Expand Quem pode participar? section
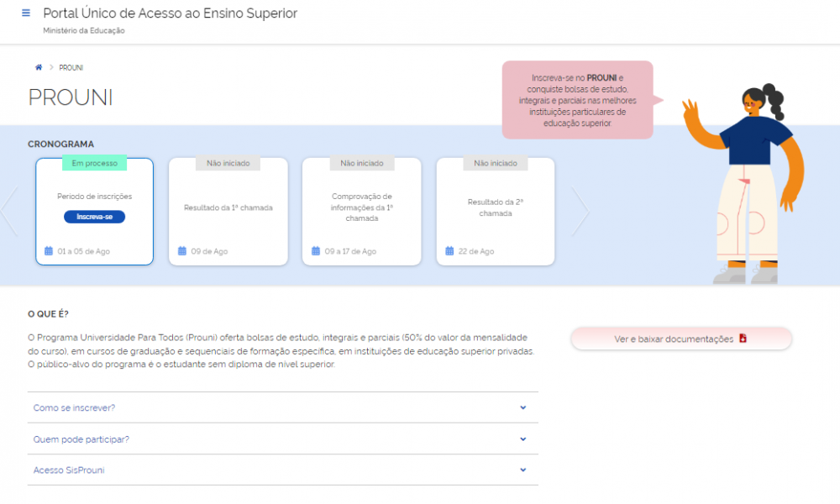The height and width of the screenshot is (504, 840). point(283,439)
